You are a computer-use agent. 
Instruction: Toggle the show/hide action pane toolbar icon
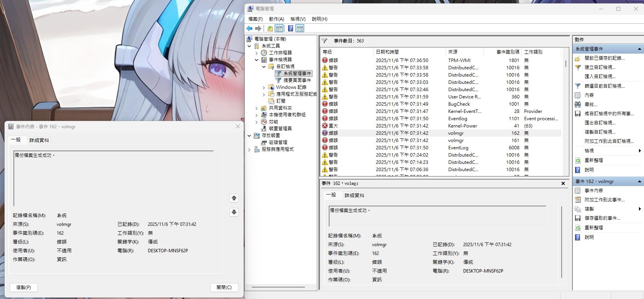[x=300, y=28]
